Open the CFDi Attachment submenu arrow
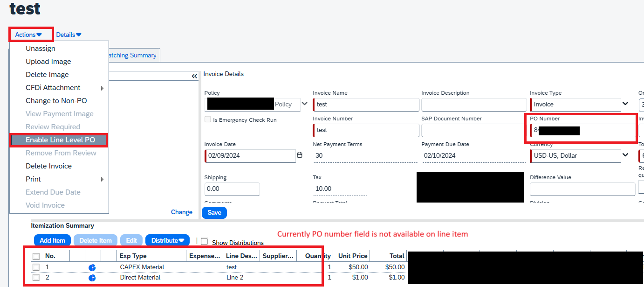 click(x=102, y=88)
